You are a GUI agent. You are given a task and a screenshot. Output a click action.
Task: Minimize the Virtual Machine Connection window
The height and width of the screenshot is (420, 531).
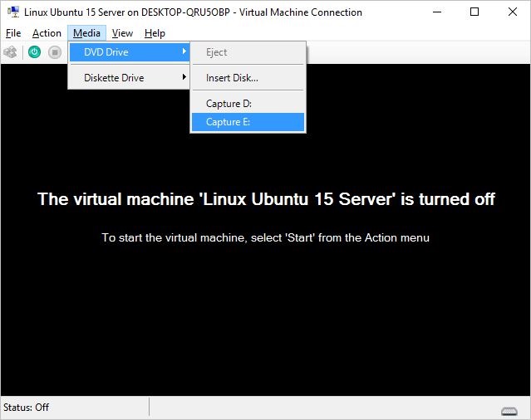coord(436,12)
